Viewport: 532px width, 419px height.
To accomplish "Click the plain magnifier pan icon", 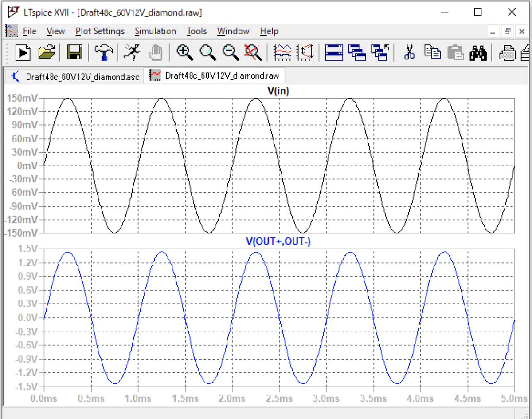I will point(208,53).
